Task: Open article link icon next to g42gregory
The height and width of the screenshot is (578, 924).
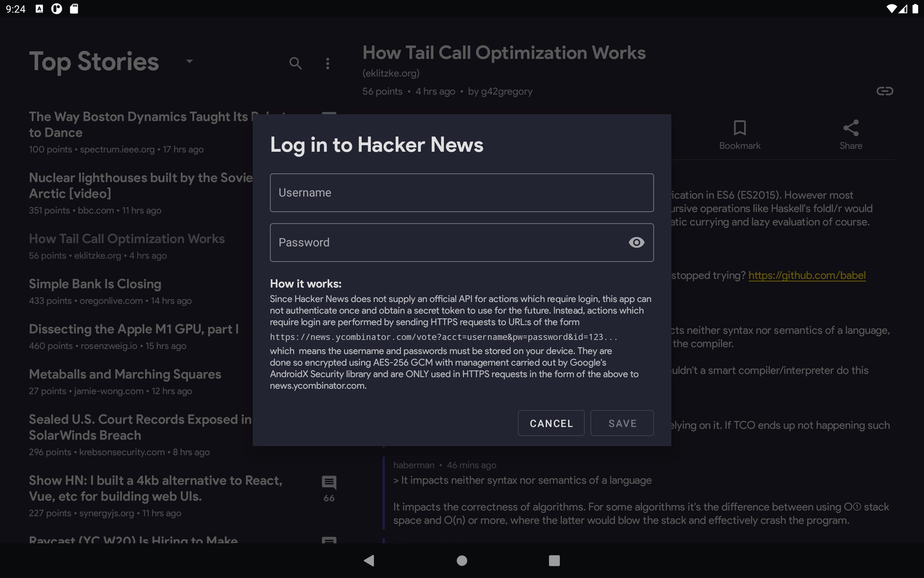Action: tap(885, 91)
